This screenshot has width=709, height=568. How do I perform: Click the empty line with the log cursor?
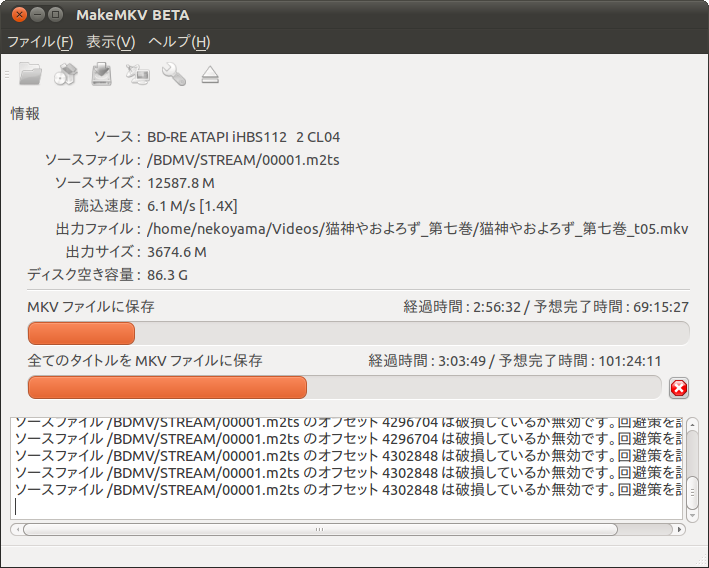click(347, 507)
